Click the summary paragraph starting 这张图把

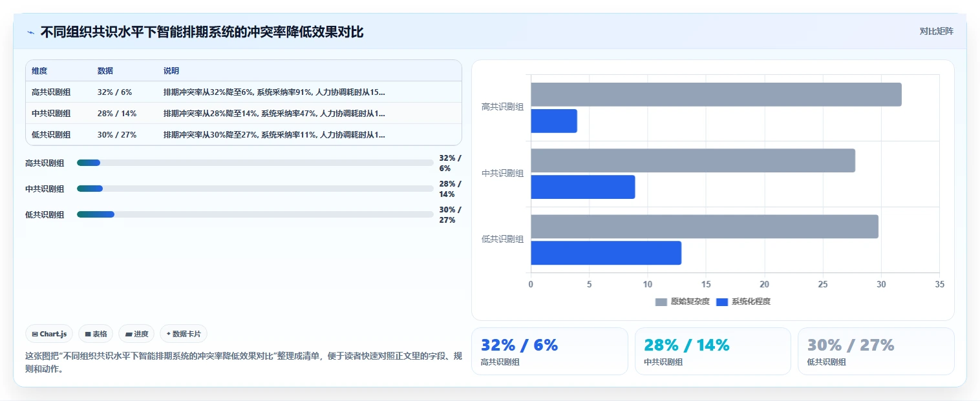(242, 362)
